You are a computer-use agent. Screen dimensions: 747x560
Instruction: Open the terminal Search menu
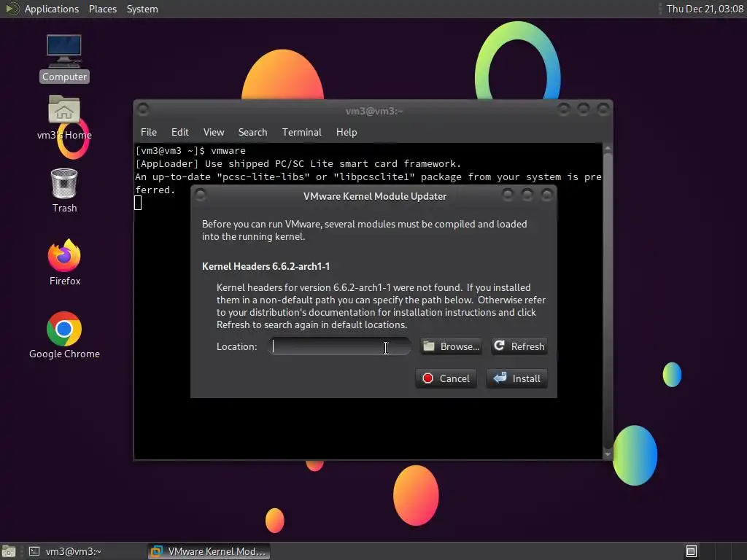click(252, 133)
